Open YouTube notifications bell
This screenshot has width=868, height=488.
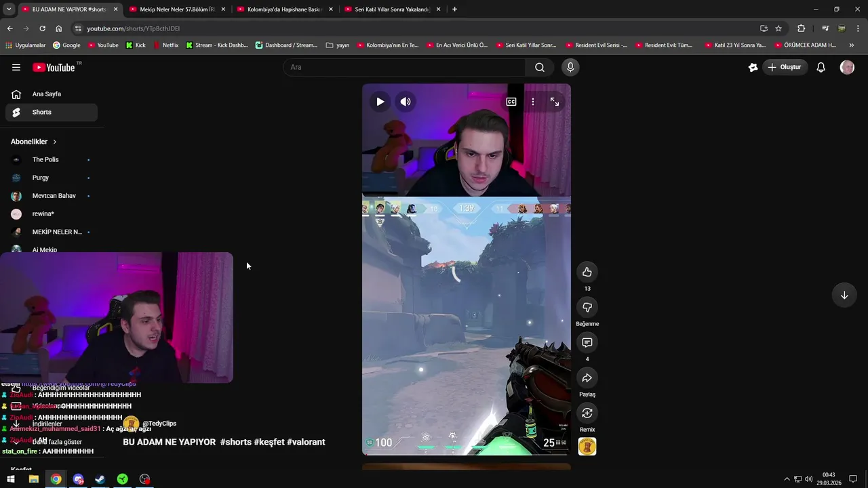tap(821, 67)
